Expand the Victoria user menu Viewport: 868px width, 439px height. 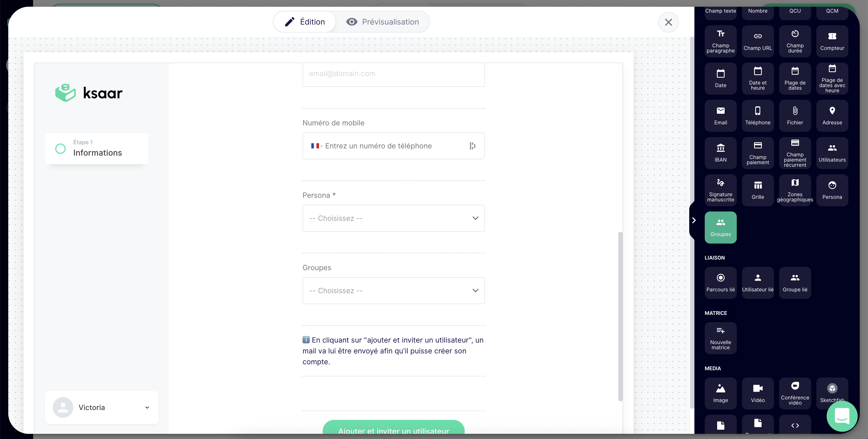pyautogui.click(x=102, y=407)
